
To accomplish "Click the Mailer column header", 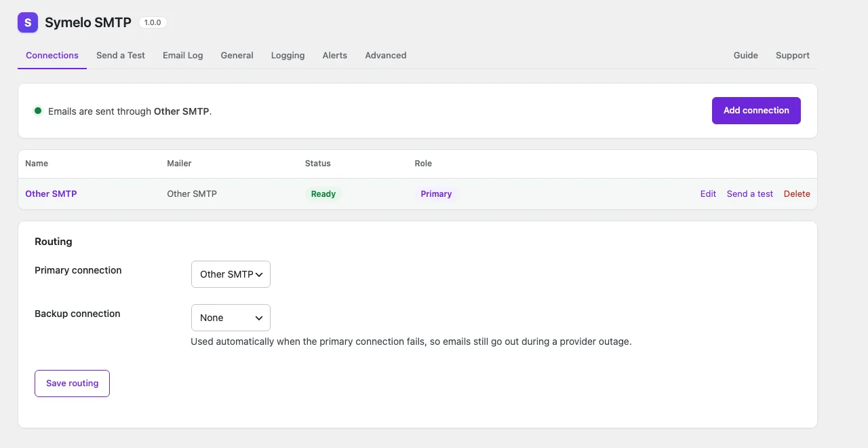I will coord(179,164).
